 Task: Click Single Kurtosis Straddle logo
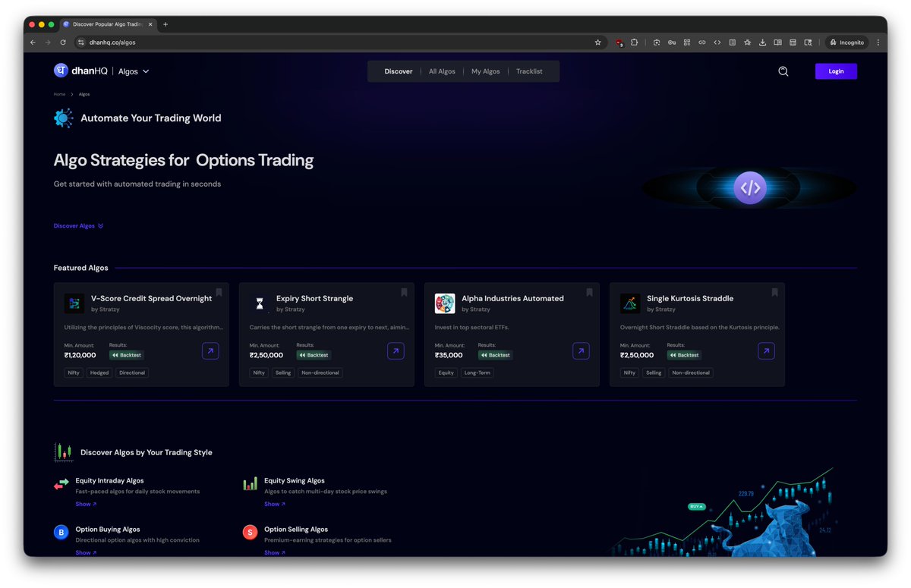(630, 303)
